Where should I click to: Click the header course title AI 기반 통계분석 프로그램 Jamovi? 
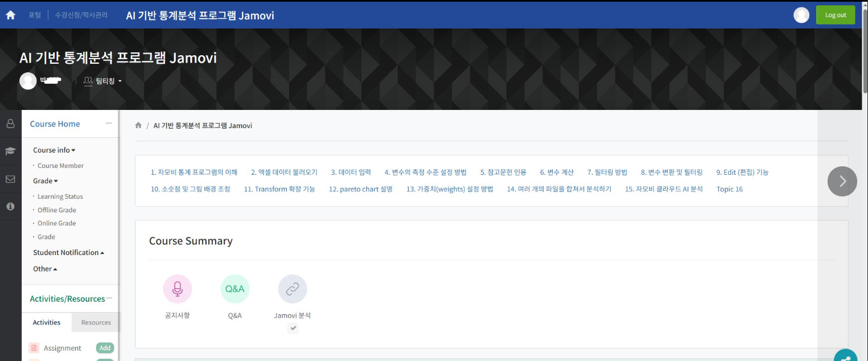[200, 15]
